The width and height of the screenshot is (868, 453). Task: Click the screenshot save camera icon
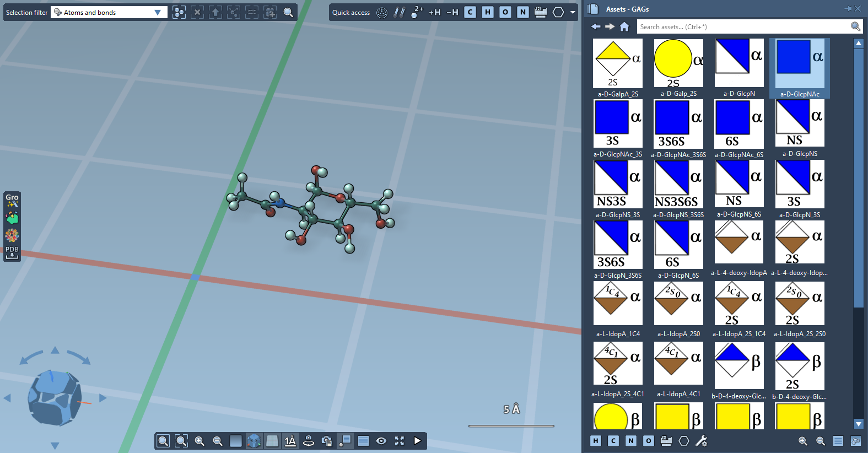coord(327,441)
